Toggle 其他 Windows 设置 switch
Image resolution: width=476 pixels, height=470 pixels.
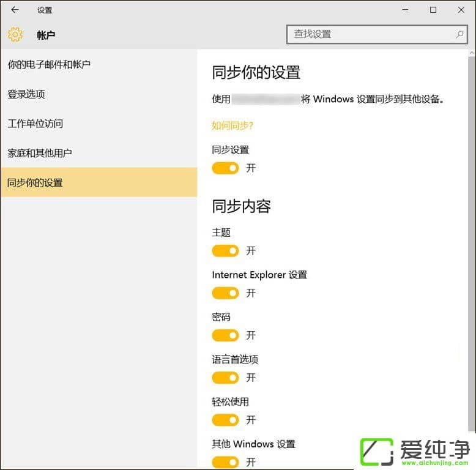point(225,461)
